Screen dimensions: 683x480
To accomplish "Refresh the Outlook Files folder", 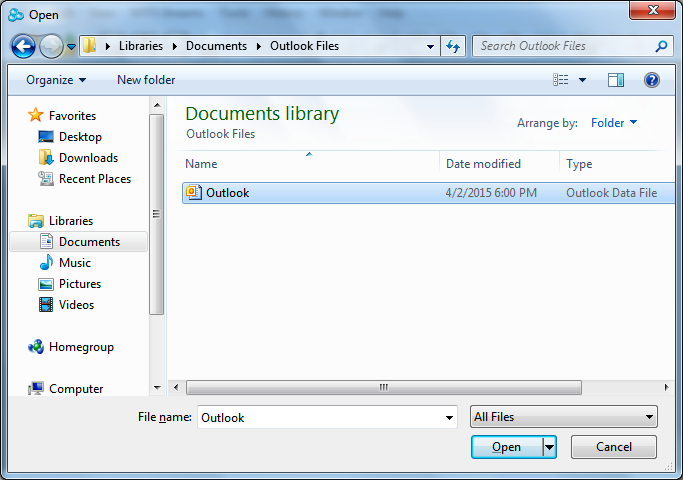I will [x=453, y=46].
